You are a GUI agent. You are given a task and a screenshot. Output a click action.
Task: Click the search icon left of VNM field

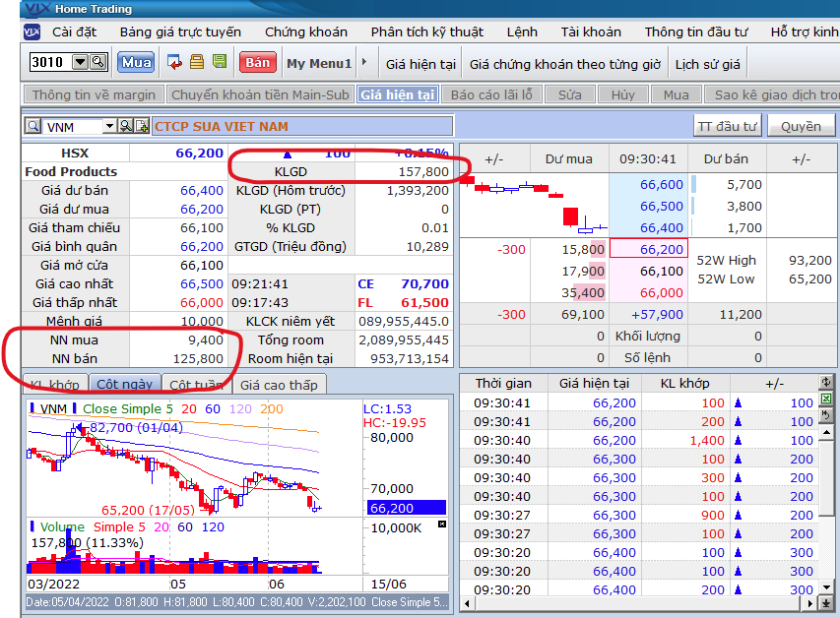click(x=32, y=126)
